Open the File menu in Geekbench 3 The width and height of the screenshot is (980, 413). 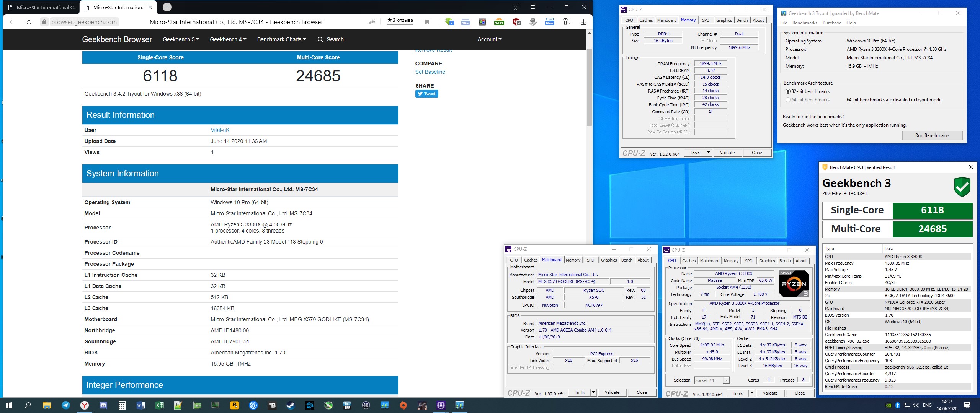click(x=784, y=23)
